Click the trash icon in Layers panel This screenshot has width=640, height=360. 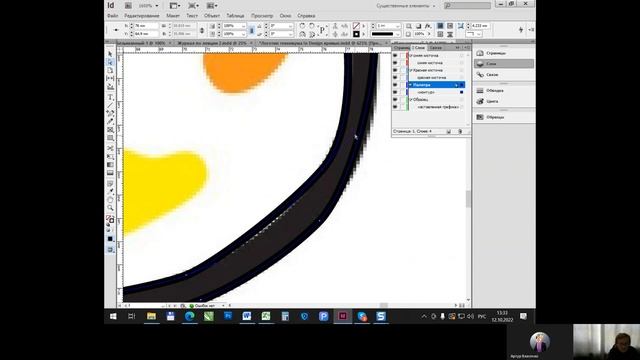[x=460, y=131]
